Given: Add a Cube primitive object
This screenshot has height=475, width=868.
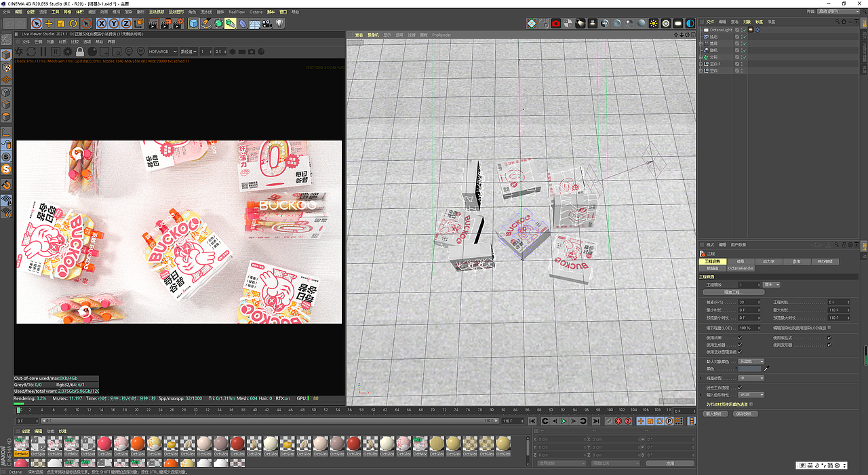Looking at the screenshot, I should [x=194, y=23].
